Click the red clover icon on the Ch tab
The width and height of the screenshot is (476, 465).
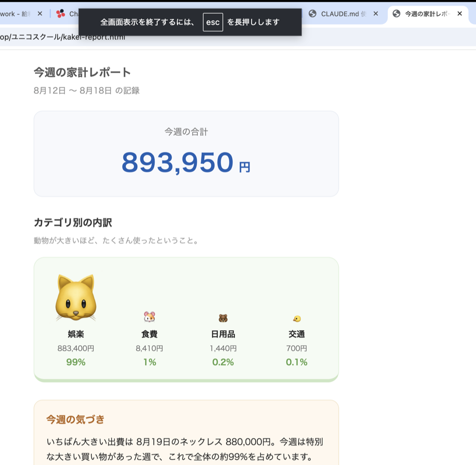pyautogui.click(x=61, y=14)
